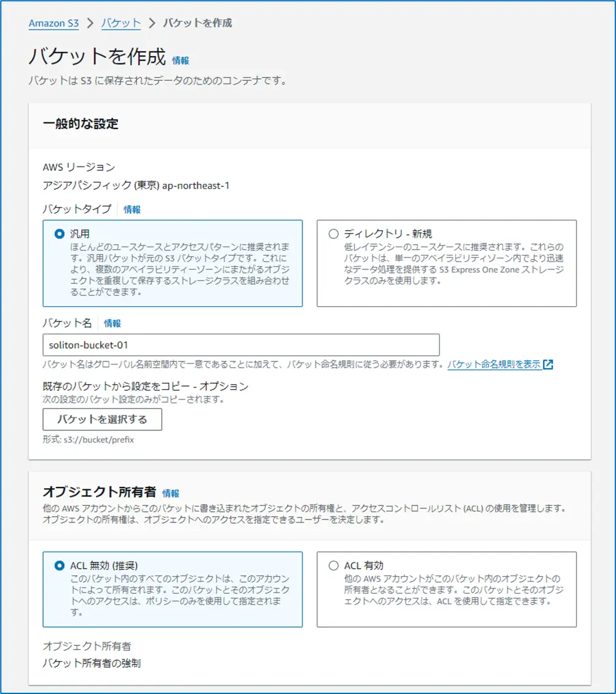Click 既存のバケットから設定をコピー - オプション label

coord(146,387)
